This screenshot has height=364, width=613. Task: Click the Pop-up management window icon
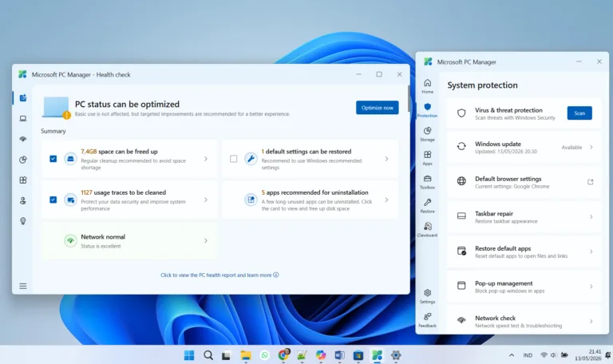click(x=461, y=286)
